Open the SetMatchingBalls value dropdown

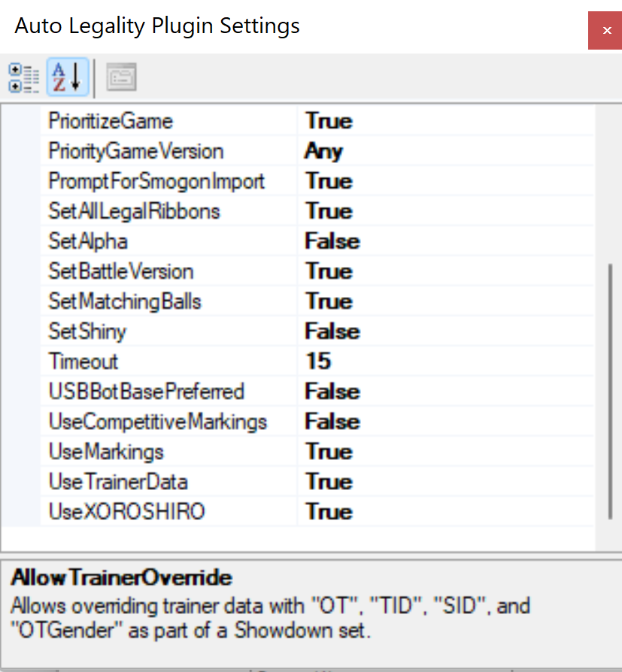click(445, 301)
